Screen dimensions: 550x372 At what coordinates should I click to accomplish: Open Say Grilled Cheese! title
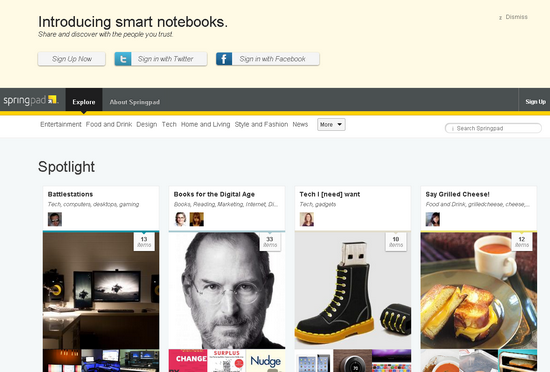click(x=457, y=194)
